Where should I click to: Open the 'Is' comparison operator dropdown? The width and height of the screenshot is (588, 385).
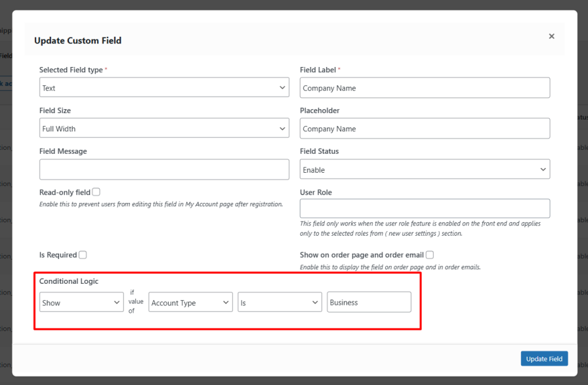[280, 302]
